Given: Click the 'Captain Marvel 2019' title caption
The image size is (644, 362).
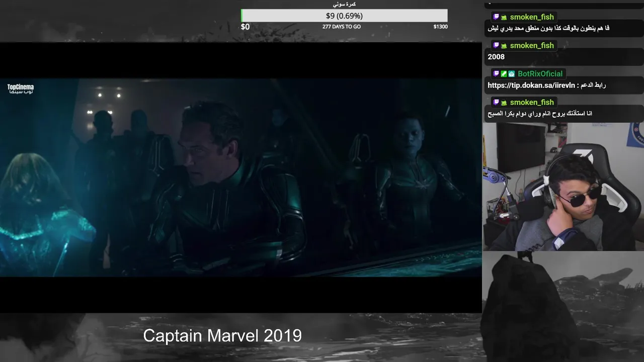Looking at the screenshot, I should (x=222, y=335).
